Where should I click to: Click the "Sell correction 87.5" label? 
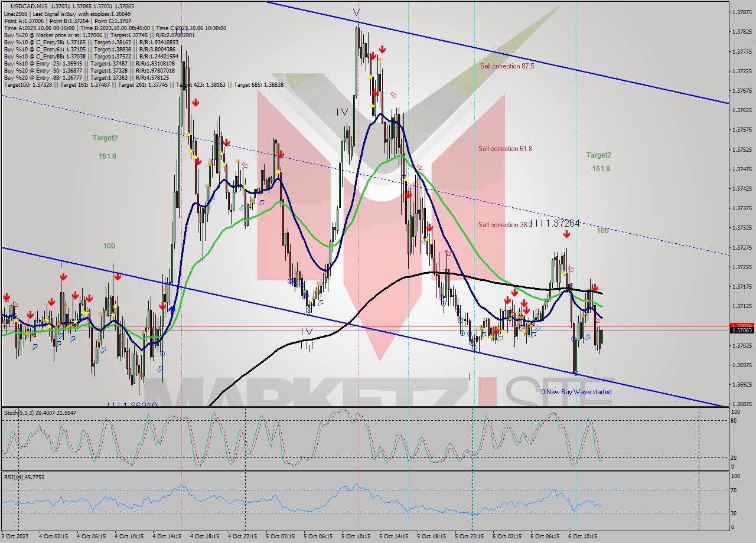(x=506, y=67)
